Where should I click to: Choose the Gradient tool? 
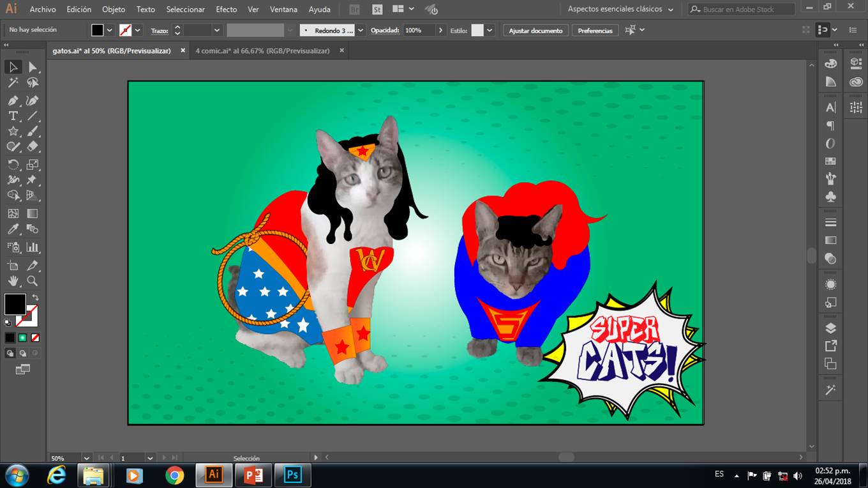(x=33, y=213)
